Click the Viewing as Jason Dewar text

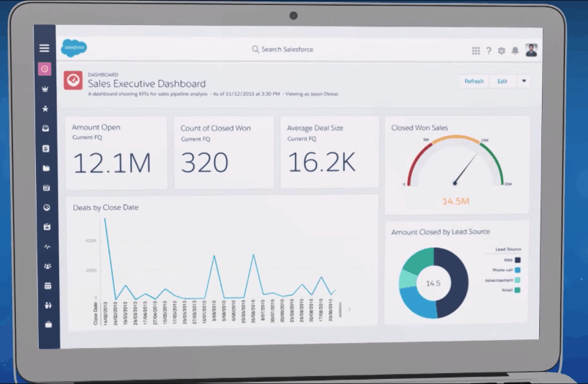[x=312, y=93]
